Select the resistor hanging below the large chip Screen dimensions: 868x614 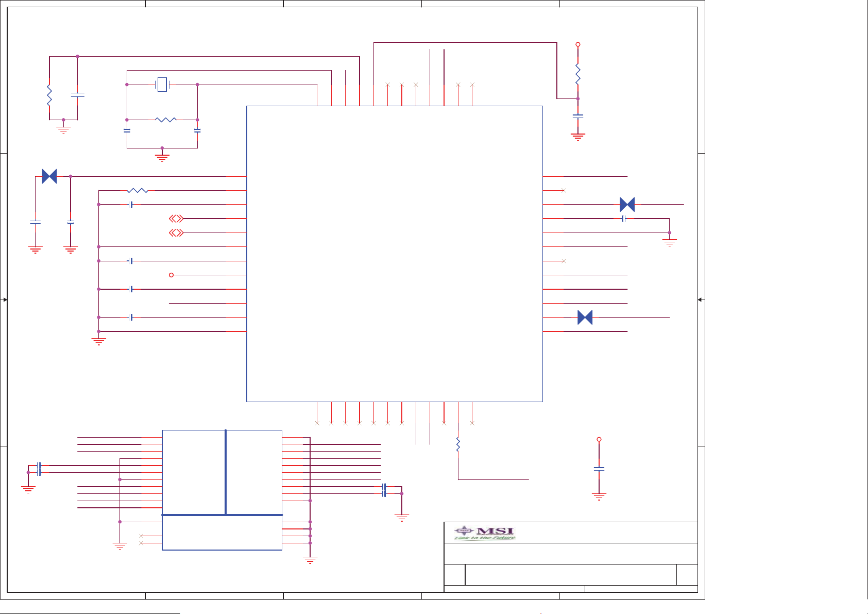pos(458,444)
